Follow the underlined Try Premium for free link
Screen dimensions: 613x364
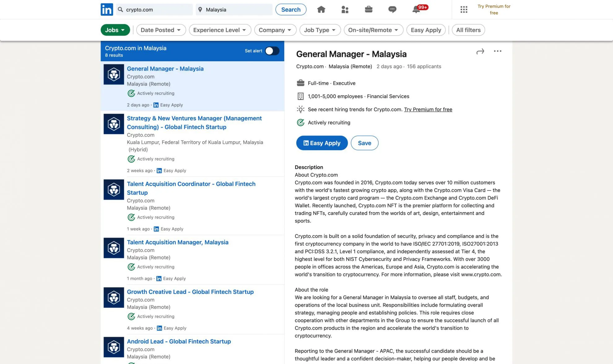click(x=428, y=109)
